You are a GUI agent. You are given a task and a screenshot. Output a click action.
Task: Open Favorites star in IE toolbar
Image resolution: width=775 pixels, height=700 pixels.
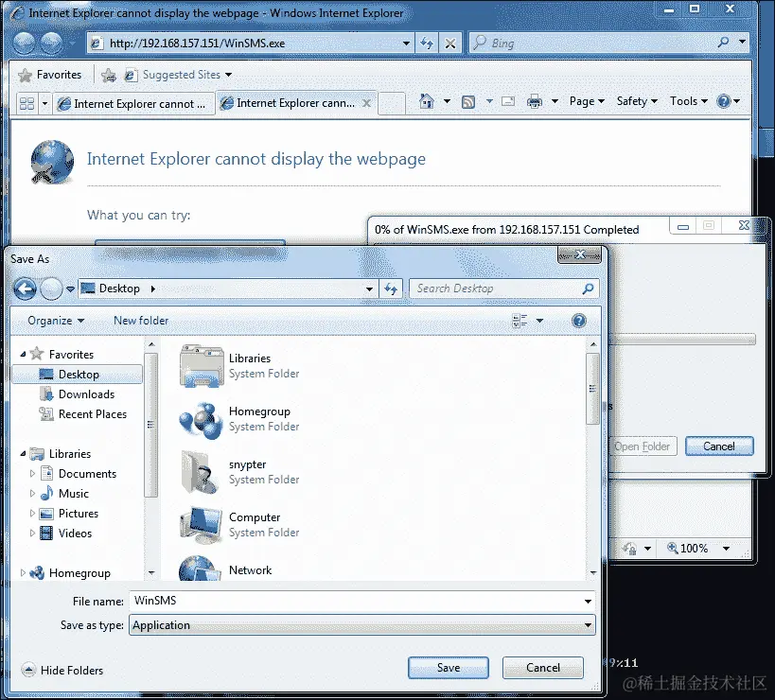click(x=25, y=75)
